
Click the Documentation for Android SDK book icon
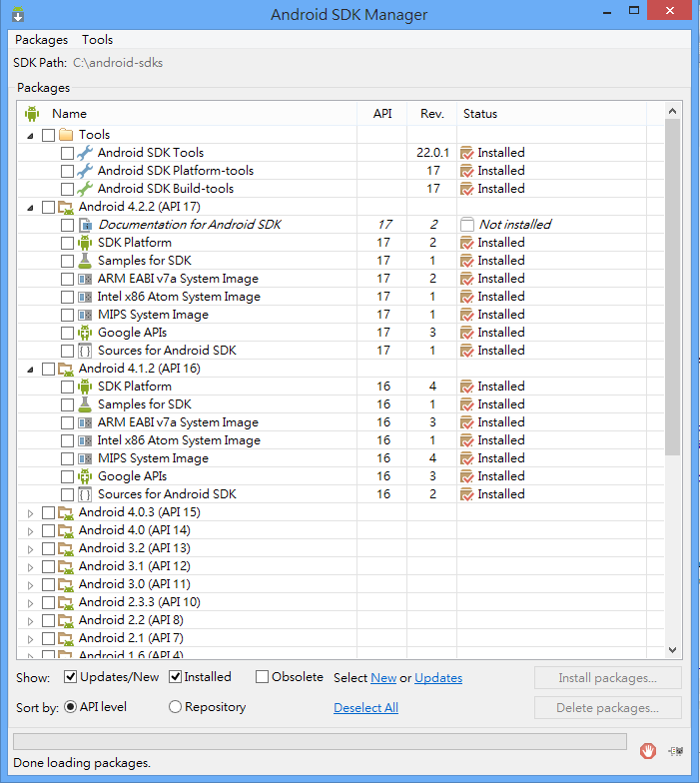pyautogui.click(x=86, y=225)
